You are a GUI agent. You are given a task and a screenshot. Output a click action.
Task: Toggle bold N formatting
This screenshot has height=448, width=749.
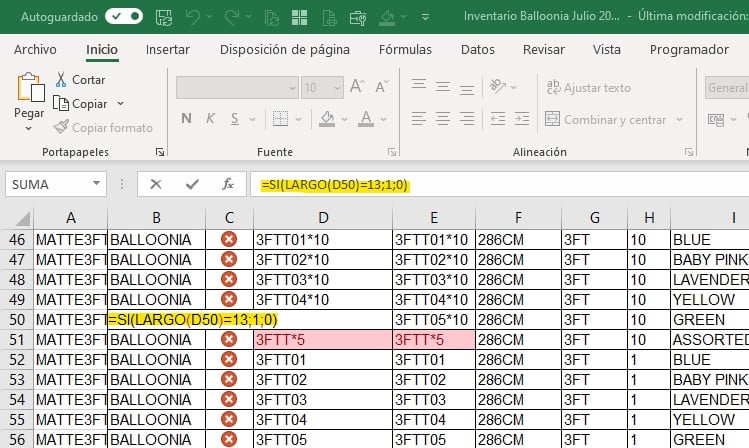click(x=186, y=119)
